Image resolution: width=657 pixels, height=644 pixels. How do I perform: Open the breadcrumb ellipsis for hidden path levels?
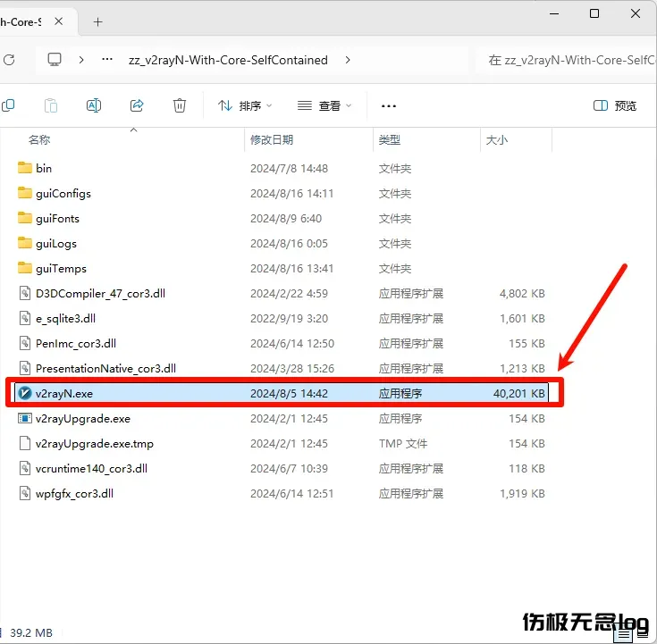tap(107, 60)
